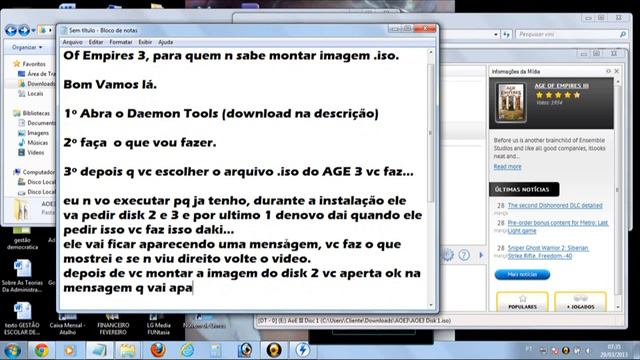640x360 pixels.
Task: Select Área de Trabalho in Explorer sidebar
Action: click(37, 74)
